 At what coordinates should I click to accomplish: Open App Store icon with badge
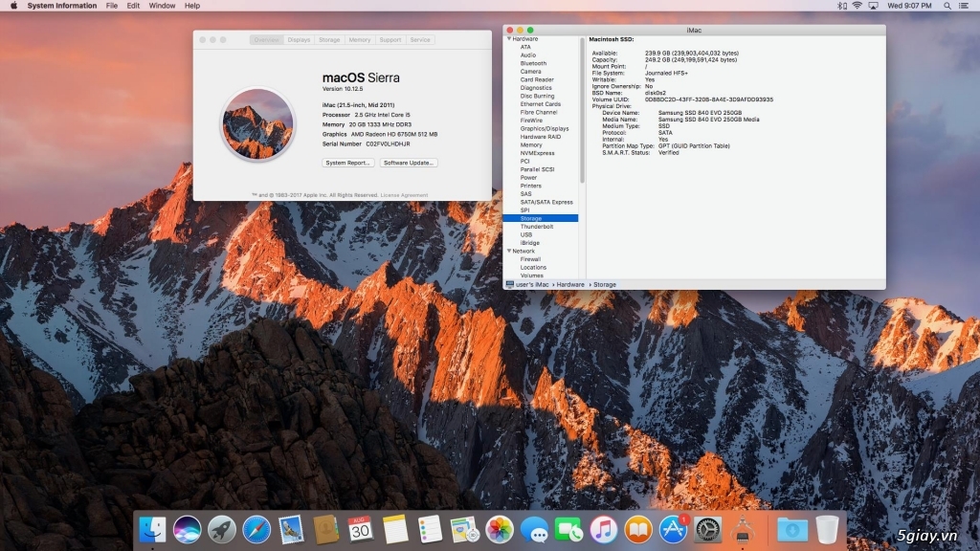pos(673,530)
